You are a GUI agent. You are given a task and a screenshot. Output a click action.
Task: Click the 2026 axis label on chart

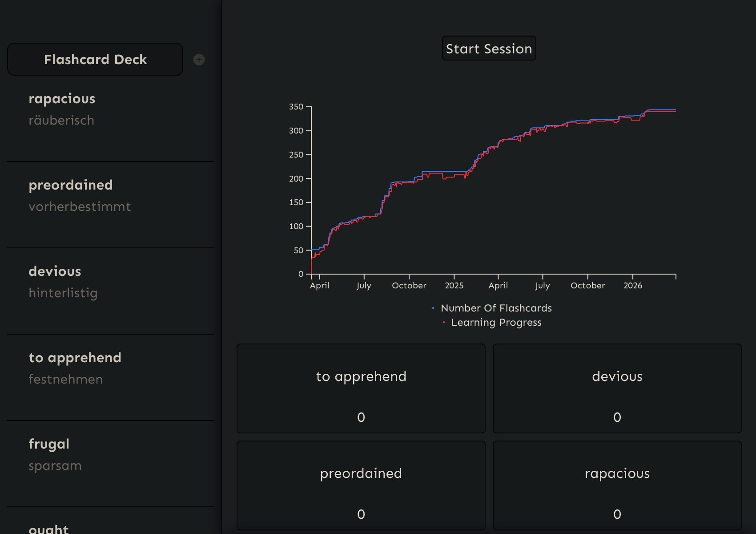tap(633, 285)
